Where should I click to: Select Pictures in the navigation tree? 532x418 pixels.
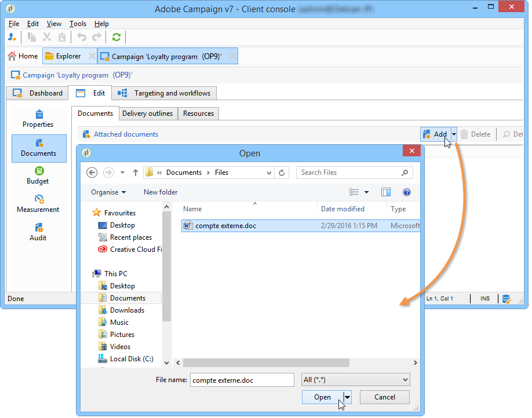click(x=122, y=335)
